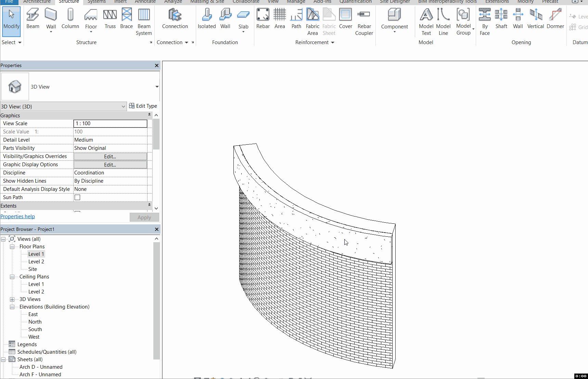The width and height of the screenshot is (588, 379).
Task: Switch to the Annotate ribbon tab
Action: click(145, 2)
